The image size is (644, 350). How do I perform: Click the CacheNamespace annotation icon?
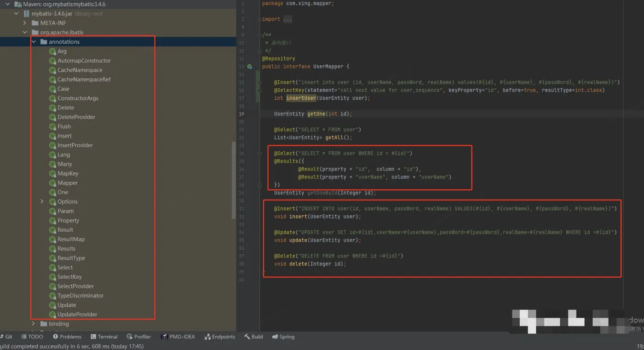[52, 70]
